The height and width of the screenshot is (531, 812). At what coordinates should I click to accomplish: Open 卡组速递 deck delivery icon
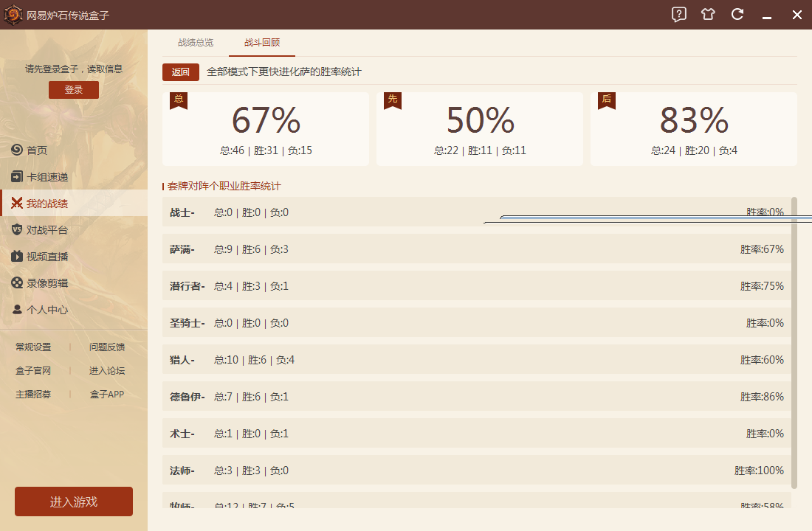point(17,177)
